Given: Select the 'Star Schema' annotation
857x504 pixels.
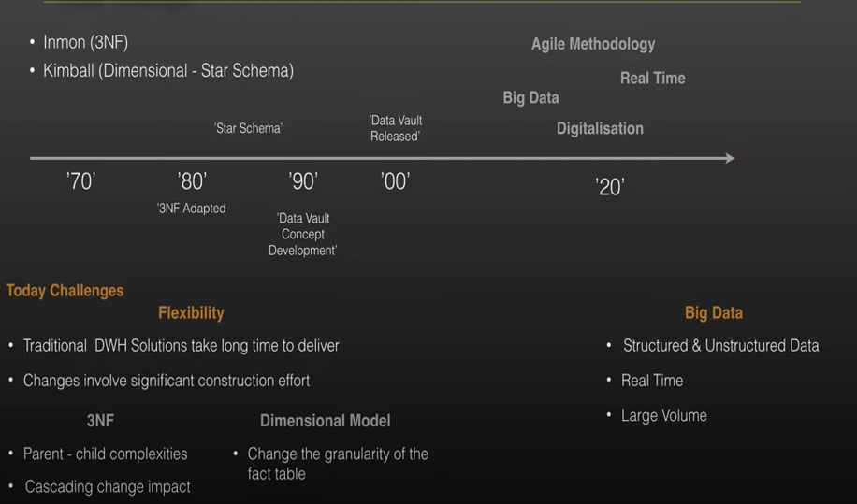Looking at the screenshot, I should click(248, 128).
